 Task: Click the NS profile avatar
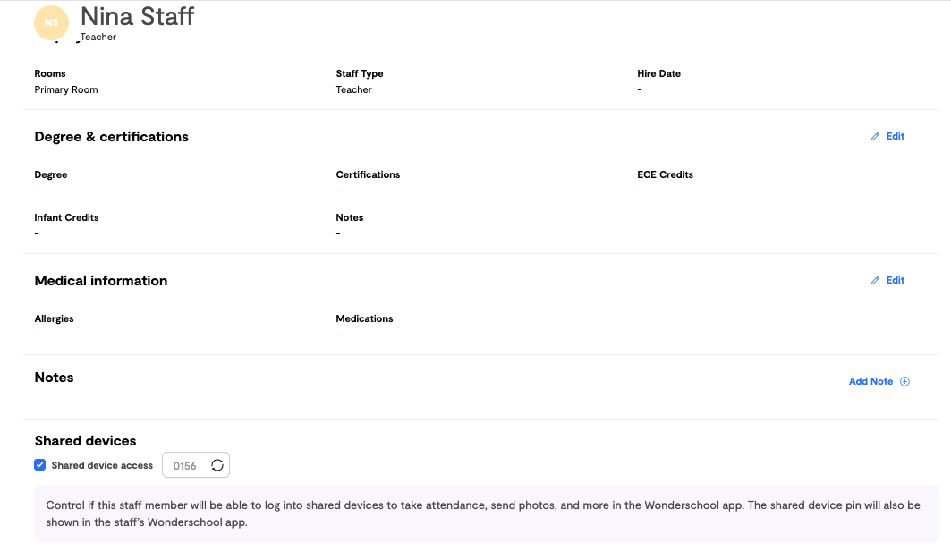pyautogui.click(x=52, y=23)
